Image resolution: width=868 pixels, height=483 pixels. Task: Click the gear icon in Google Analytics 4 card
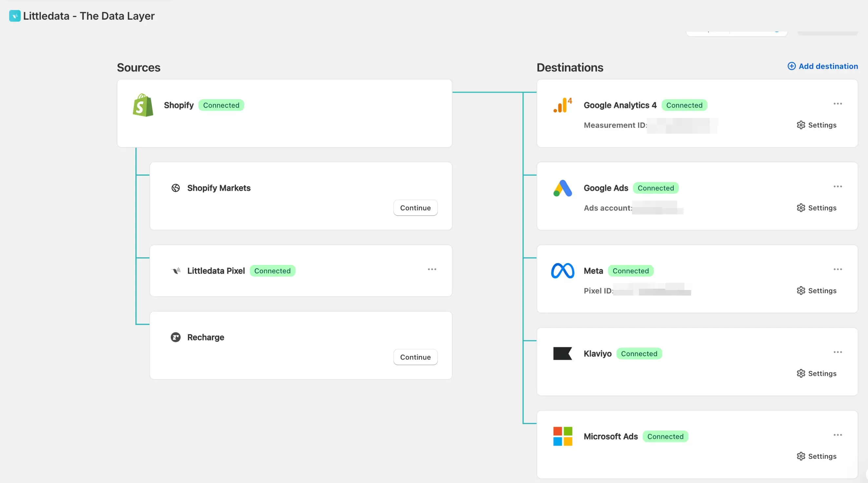(800, 125)
